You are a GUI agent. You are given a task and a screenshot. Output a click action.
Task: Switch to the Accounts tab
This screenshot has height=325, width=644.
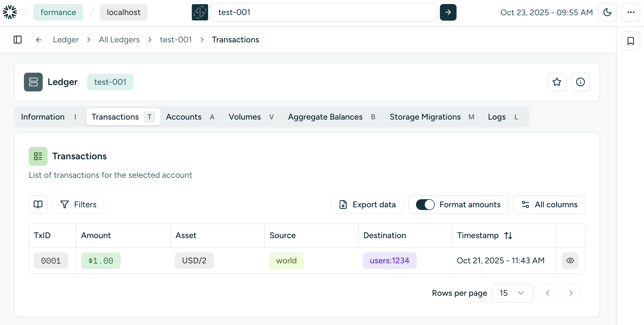184,117
